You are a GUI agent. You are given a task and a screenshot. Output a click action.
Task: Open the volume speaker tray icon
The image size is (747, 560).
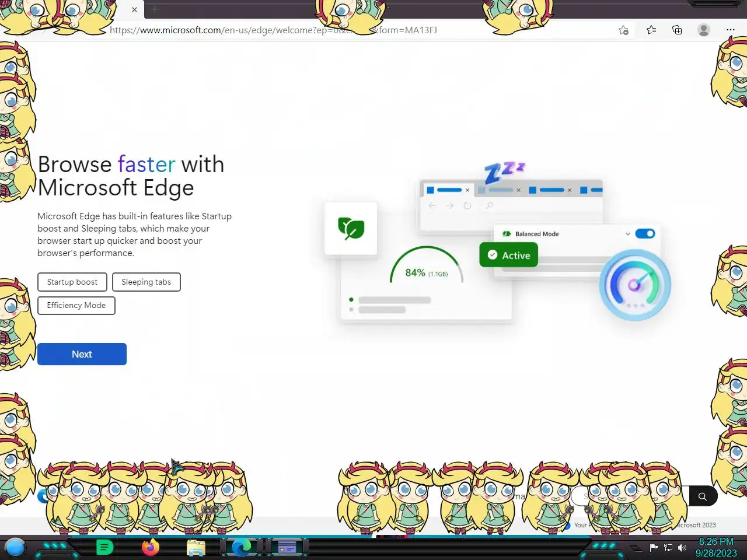[682, 548]
